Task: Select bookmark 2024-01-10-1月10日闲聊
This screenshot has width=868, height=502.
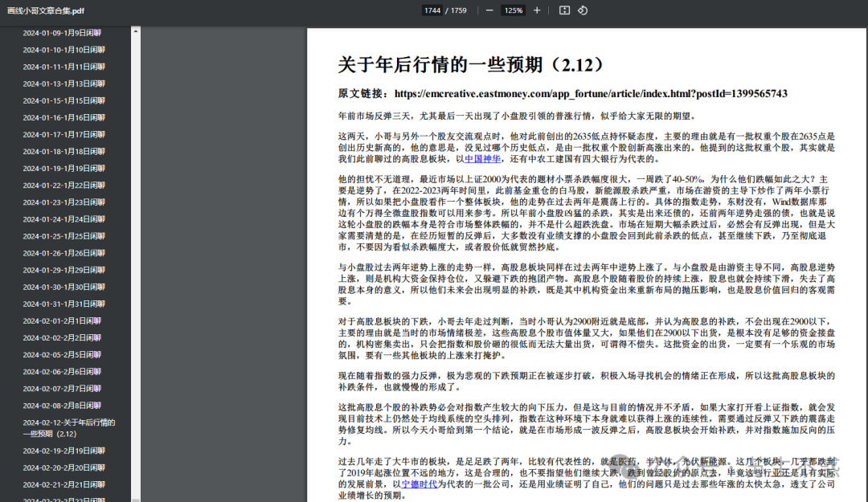Action: tap(64, 50)
